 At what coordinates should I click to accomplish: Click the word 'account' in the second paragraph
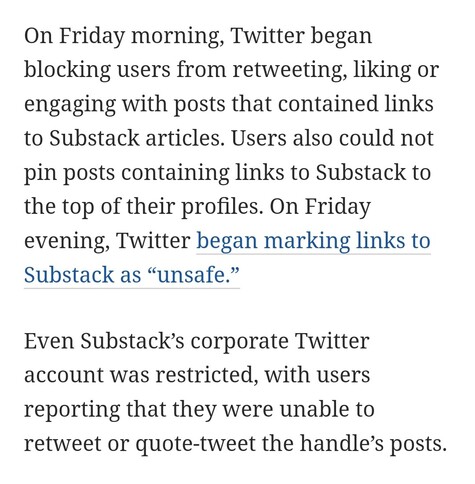point(64,376)
